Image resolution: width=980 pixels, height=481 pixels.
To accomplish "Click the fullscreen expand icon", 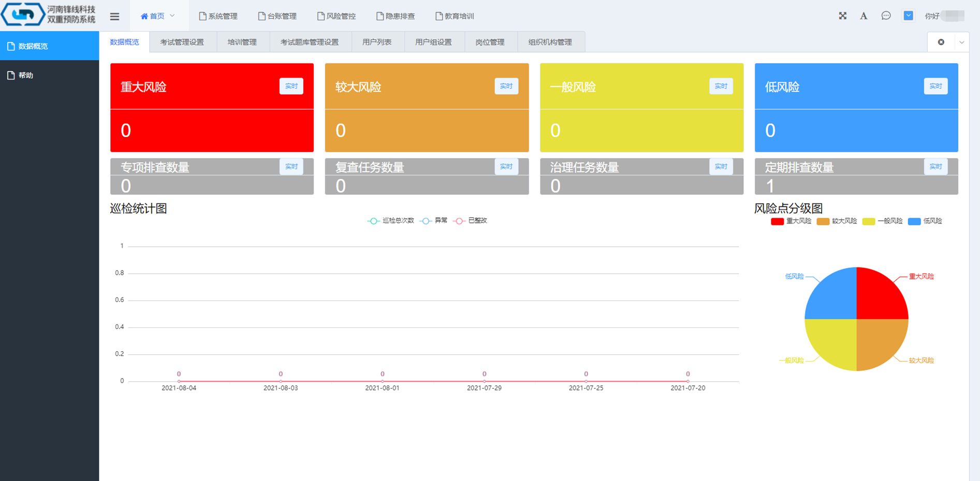I will [x=842, y=16].
